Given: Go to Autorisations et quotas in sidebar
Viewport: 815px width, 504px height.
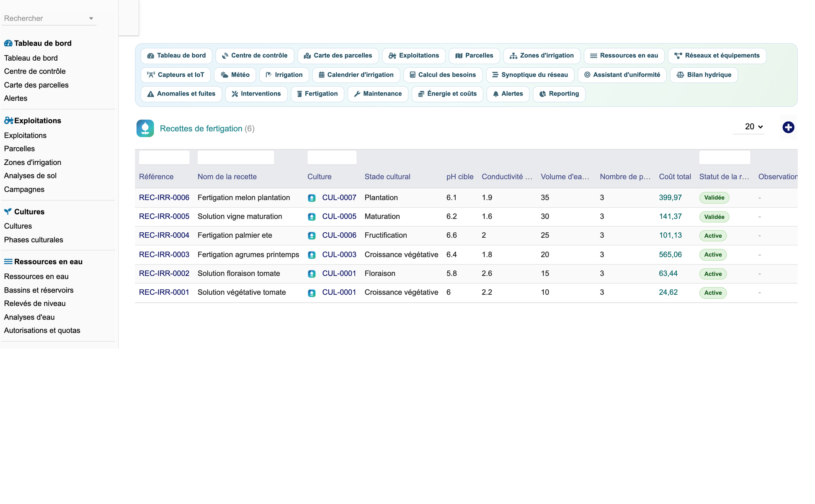Looking at the screenshot, I should pyautogui.click(x=42, y=330).
